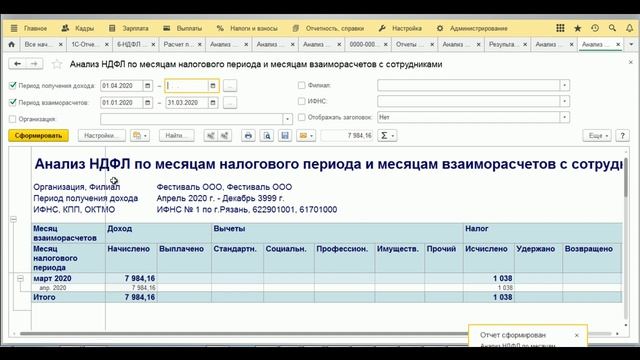640x360 pixels.
Task: Collapse all report groups icon
Action: pyautogui.click(x=211, y=136)
